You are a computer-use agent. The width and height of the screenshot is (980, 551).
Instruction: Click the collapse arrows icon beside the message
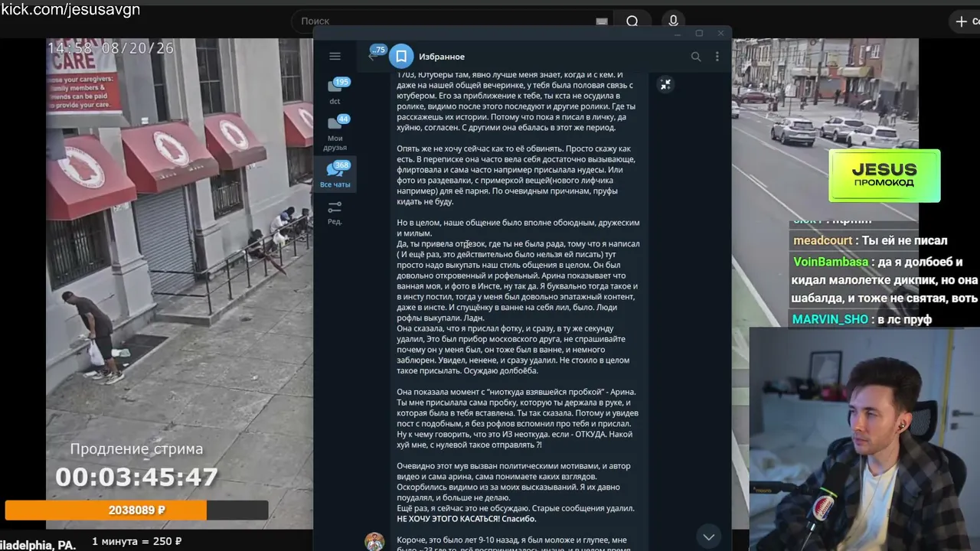tap(665, 85)
